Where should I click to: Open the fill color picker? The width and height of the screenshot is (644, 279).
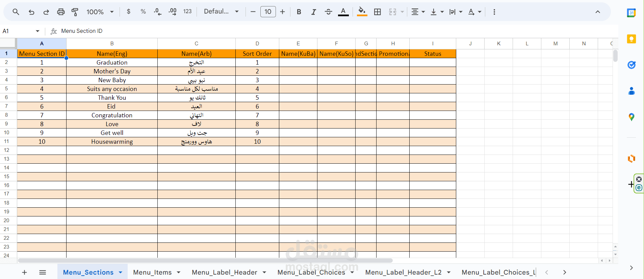[x=362, y=12]
